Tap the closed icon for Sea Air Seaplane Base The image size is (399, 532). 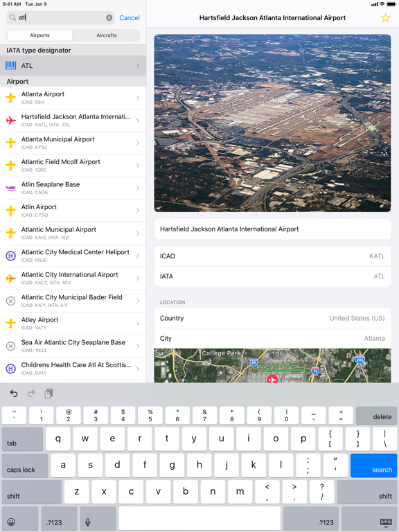pos(11,346)
